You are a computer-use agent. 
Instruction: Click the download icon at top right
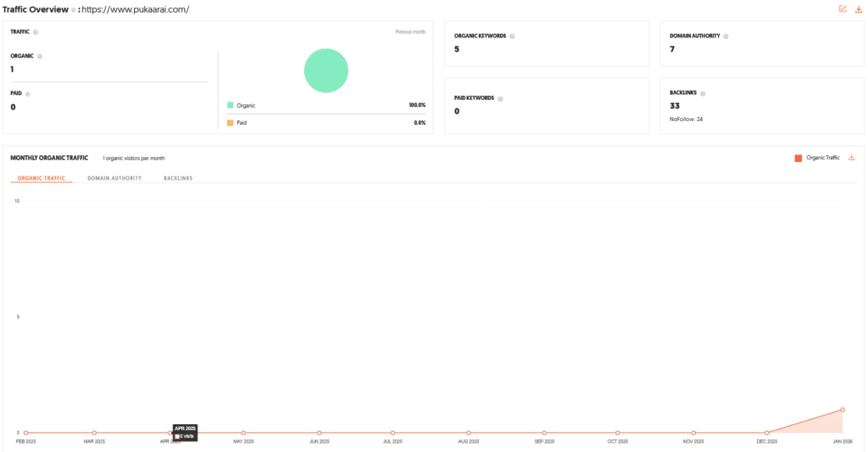(859, 9)
